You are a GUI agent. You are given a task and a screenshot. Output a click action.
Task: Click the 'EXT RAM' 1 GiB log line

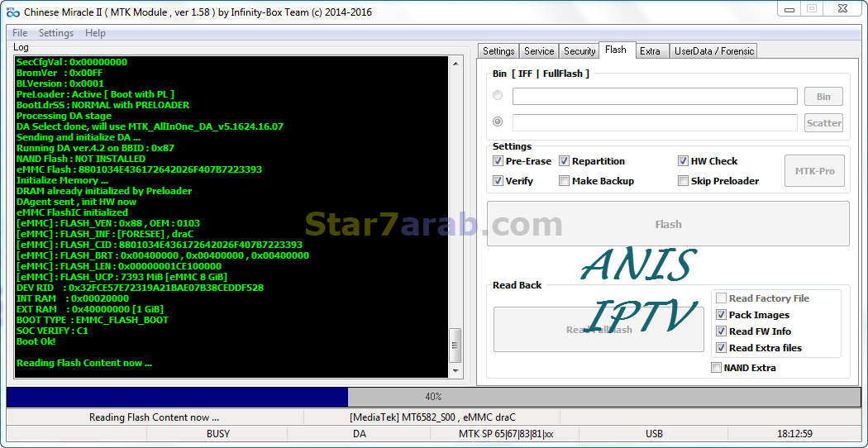click(89, 309)
